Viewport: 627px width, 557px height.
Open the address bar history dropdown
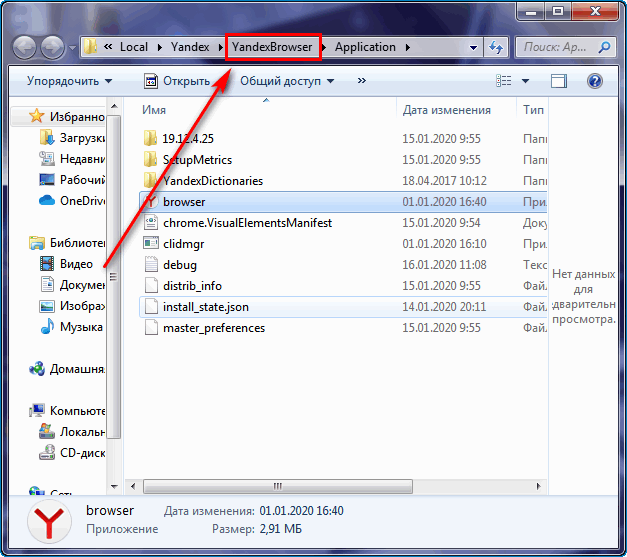(473, 48)
